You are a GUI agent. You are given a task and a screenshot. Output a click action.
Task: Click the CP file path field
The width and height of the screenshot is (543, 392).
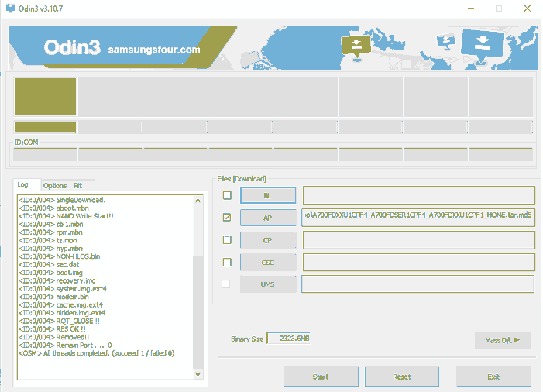419,240
